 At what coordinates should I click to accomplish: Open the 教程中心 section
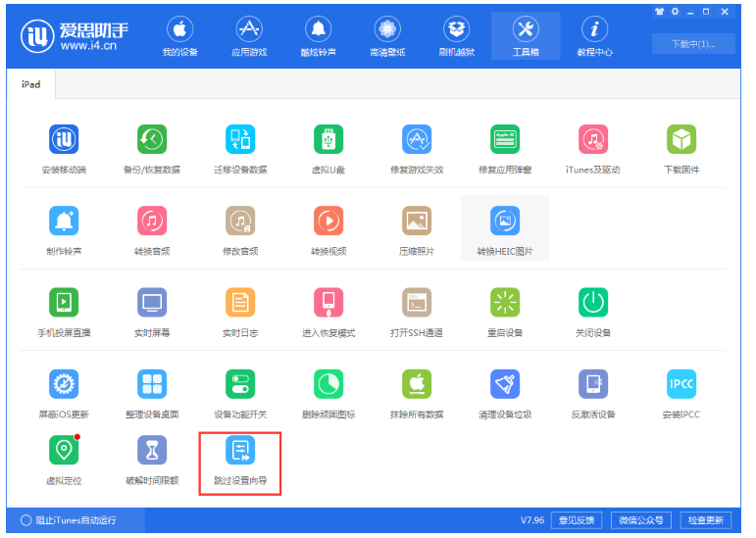tap(594, 36)
